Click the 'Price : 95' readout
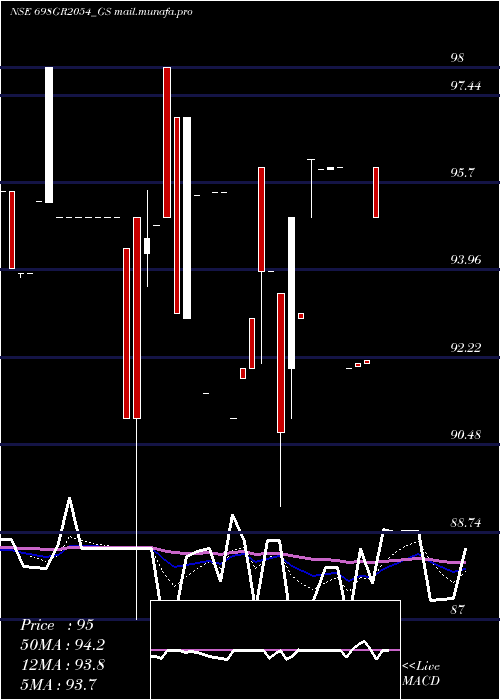Image resolution: width=500 pixels, height=700 pixels. click(57, 625)
